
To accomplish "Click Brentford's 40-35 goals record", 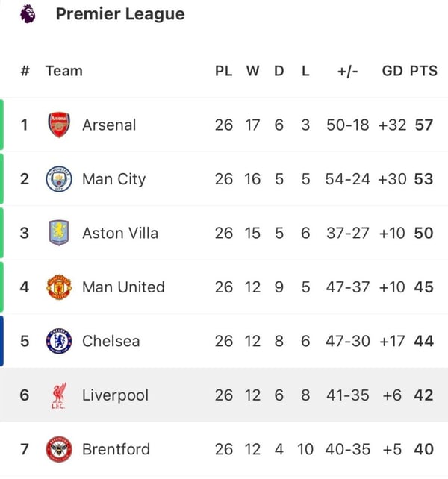I will (347, 449).
